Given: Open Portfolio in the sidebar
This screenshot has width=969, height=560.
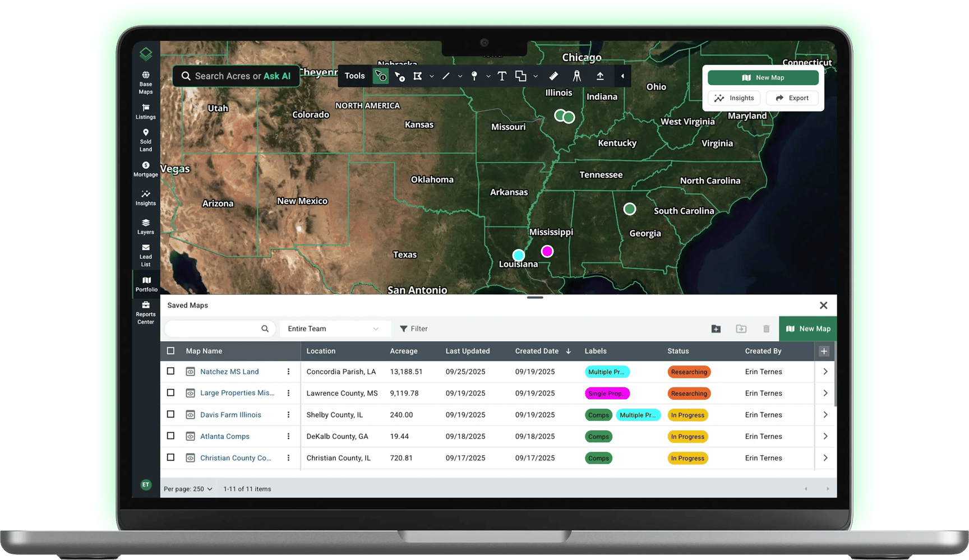Looking at the screenshot, I should 146,284.
